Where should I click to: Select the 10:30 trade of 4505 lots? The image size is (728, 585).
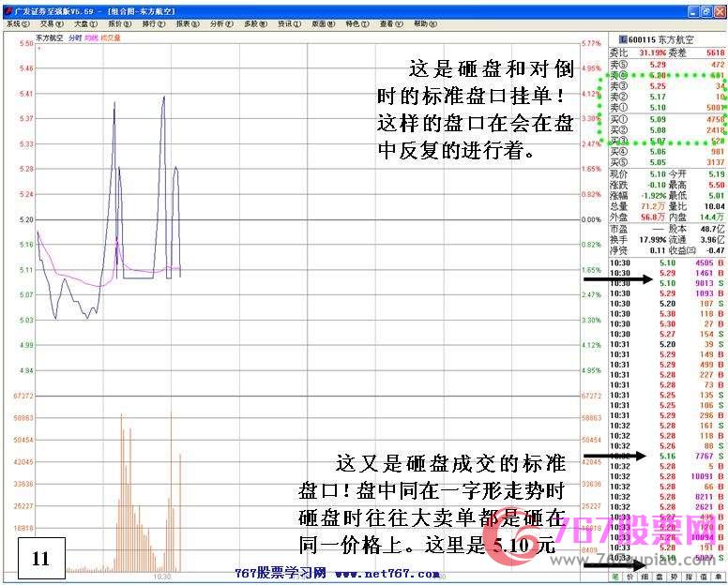point(667,262)
